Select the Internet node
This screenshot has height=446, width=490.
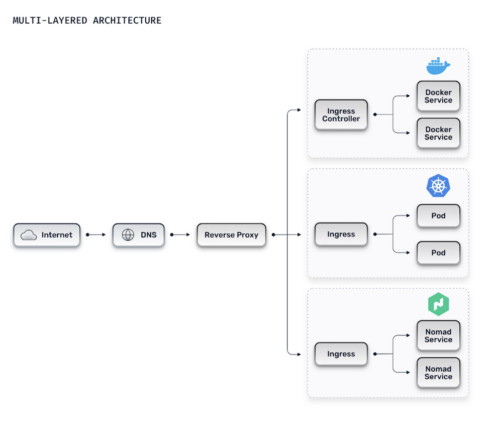click(47, 235)
